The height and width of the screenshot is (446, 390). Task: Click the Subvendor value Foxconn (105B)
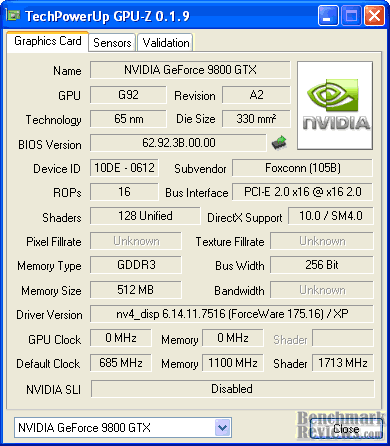302,168
